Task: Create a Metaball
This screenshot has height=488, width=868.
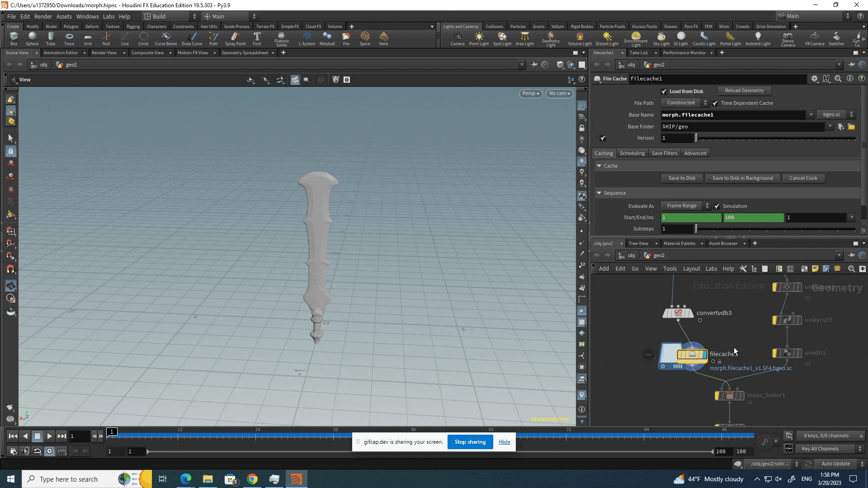Action: point(327,38)
